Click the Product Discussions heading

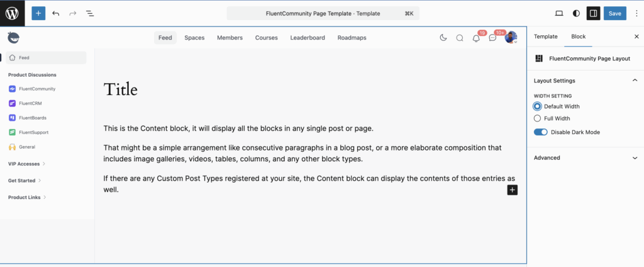point(32,75)
